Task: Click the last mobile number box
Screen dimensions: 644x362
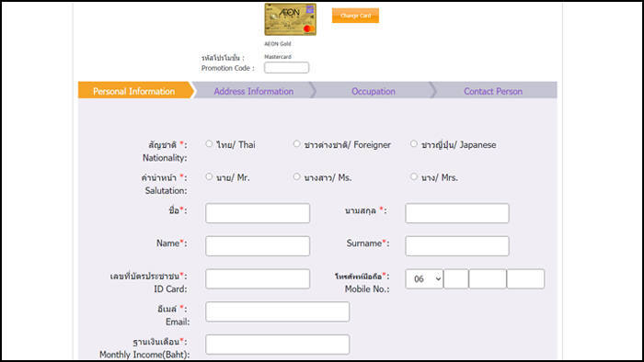Action: point(525,278)
